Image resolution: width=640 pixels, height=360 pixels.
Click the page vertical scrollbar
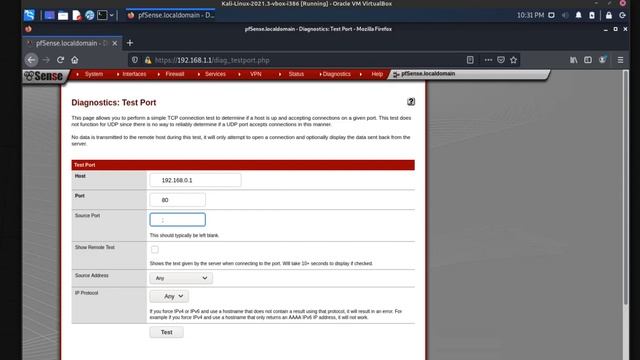[x=626, y=188]
